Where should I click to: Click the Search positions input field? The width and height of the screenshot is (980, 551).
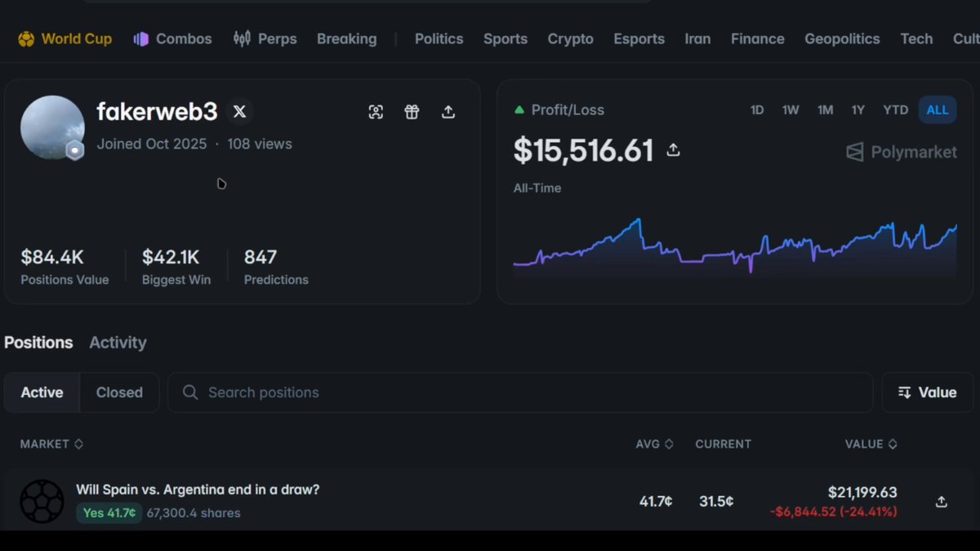point(520,393)
